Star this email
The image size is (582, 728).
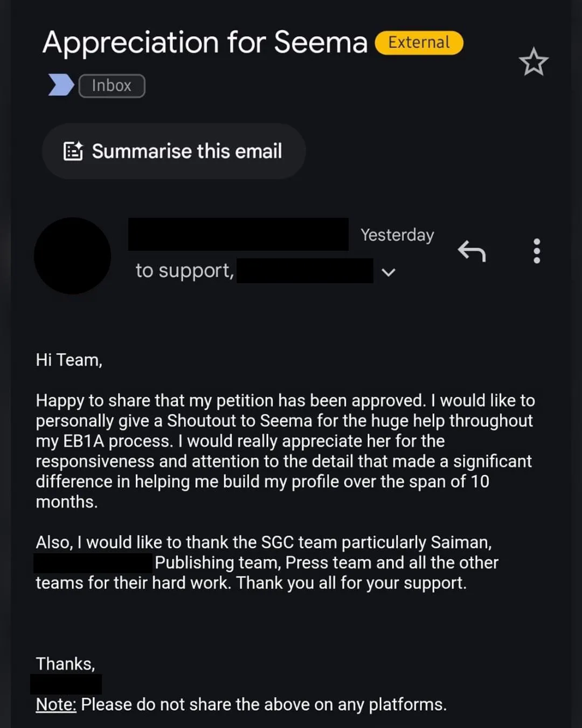pyautogui.click(x=533, y=62)
